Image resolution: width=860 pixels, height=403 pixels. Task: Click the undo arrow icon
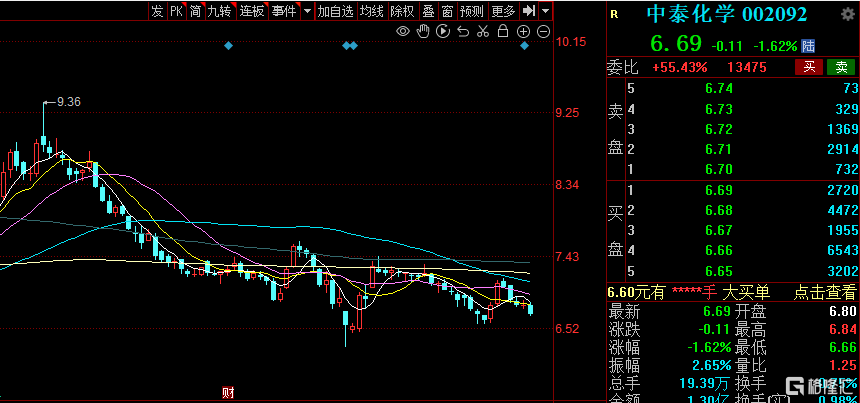(x=463, y=31)
